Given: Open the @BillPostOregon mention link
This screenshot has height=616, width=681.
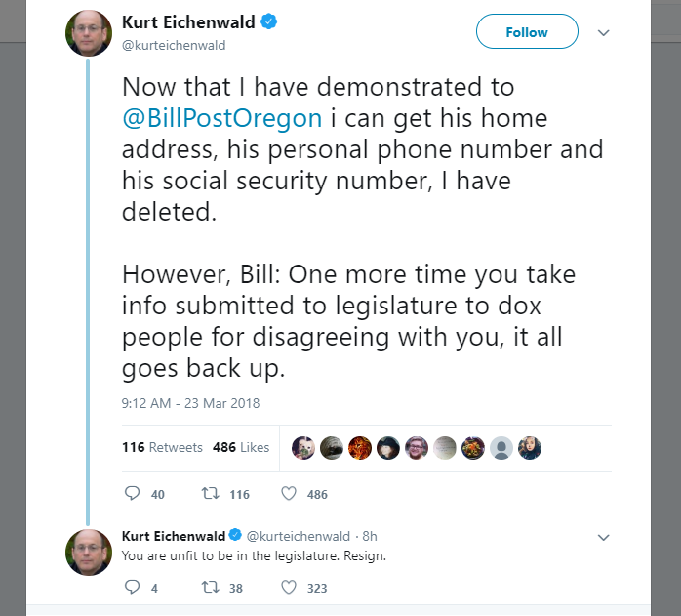Looking at the screenshot, I should tap(221, 118).
